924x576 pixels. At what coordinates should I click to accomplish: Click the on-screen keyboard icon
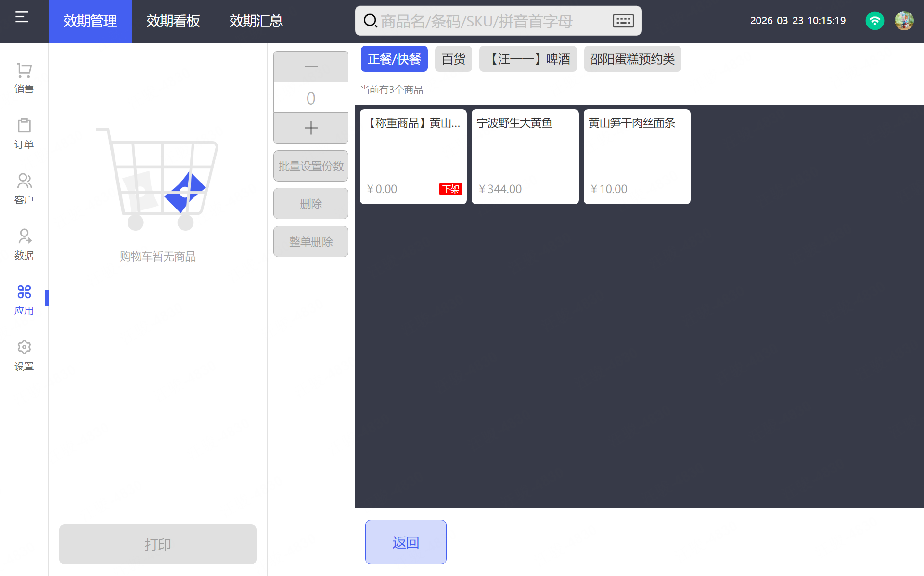[623, 21]
